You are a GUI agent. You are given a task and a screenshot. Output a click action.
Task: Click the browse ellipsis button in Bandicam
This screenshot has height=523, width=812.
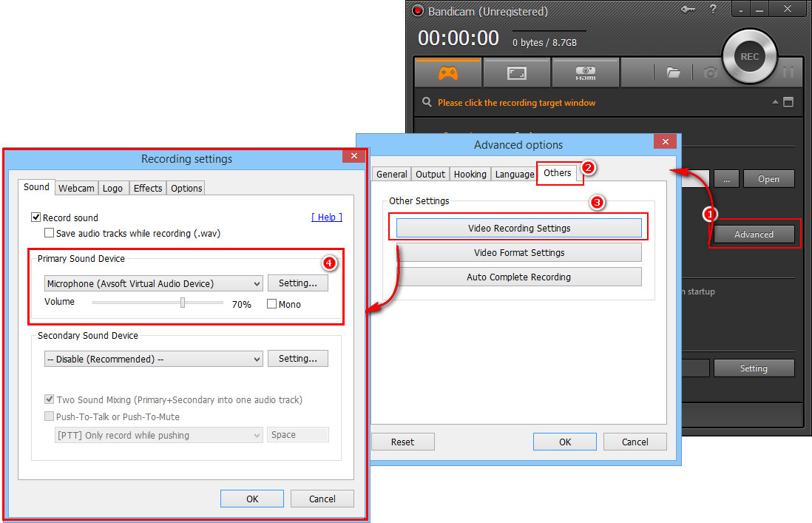[726, 179]
